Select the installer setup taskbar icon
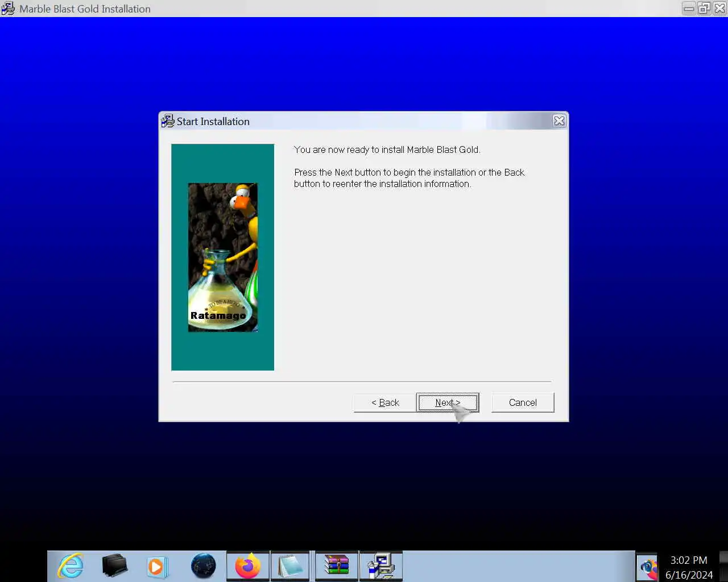This screenshot has width=728, height=582. (x=381, y=566)
